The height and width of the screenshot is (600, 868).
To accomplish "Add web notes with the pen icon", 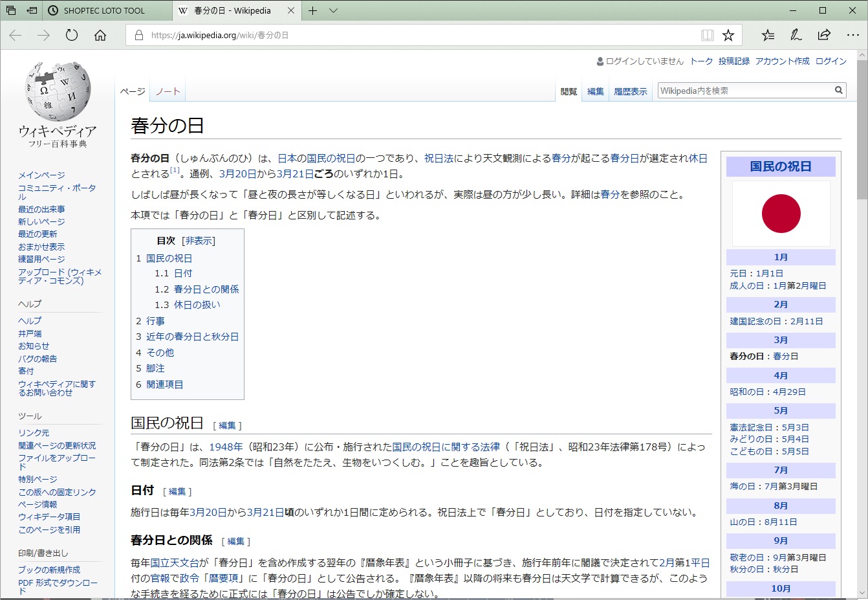I will pos(796,35).
